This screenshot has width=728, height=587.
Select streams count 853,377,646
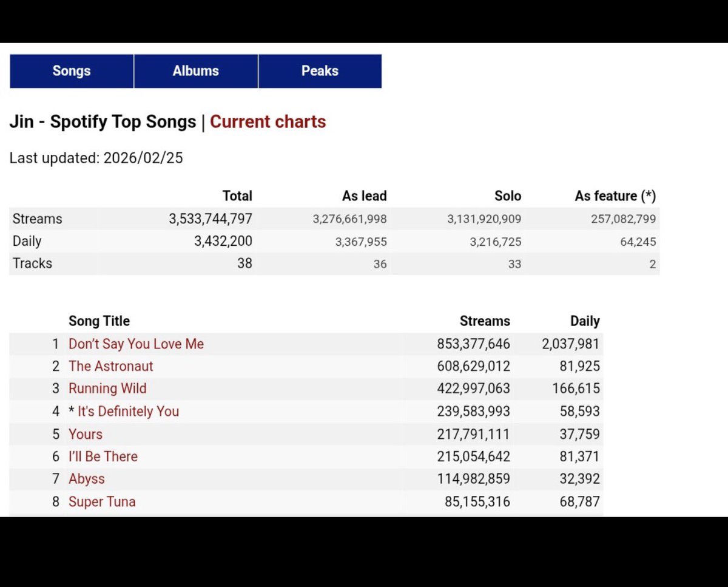pos(473,344)
